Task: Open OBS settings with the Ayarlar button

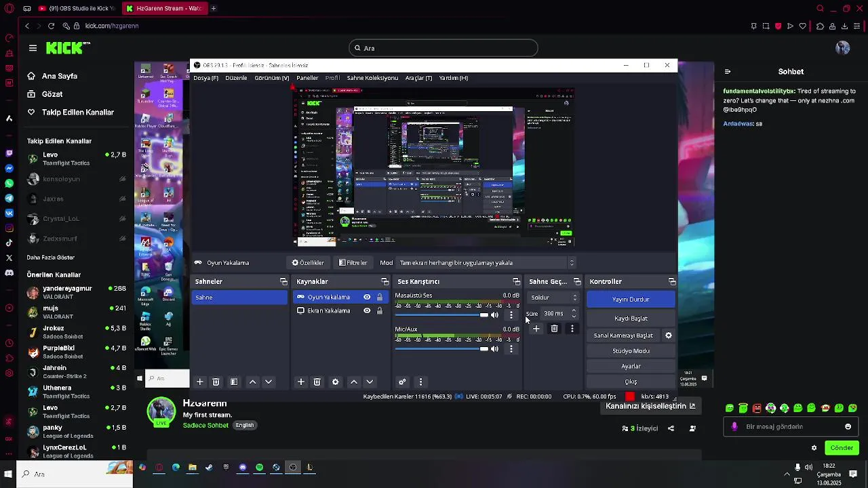Action: point(631,367)
